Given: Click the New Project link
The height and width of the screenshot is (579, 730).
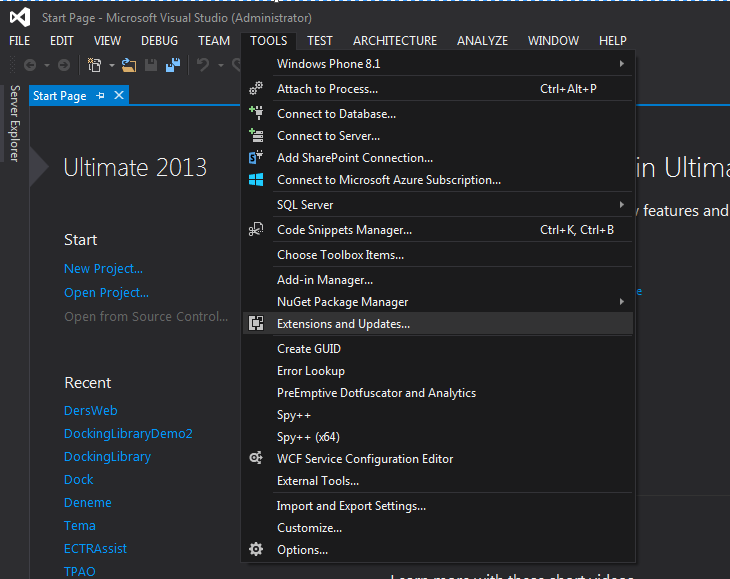Looking at the screenshot, I should click(x=103, y=269).
